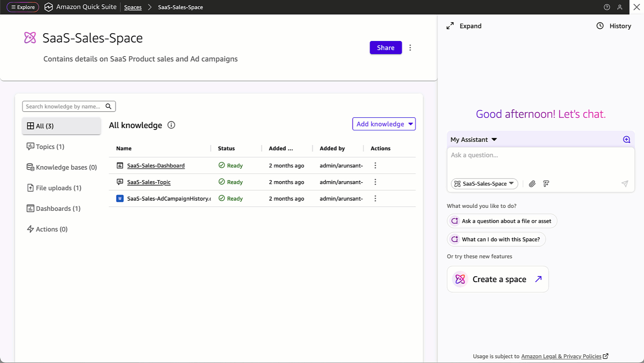Open the Explore navigation menu

coord(23,7)
